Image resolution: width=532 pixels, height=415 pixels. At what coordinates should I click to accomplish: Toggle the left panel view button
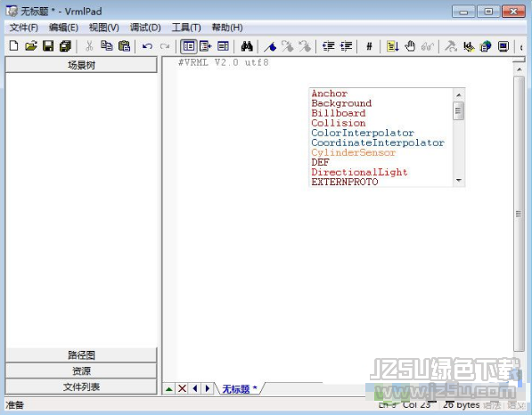(x=189, y=46)
